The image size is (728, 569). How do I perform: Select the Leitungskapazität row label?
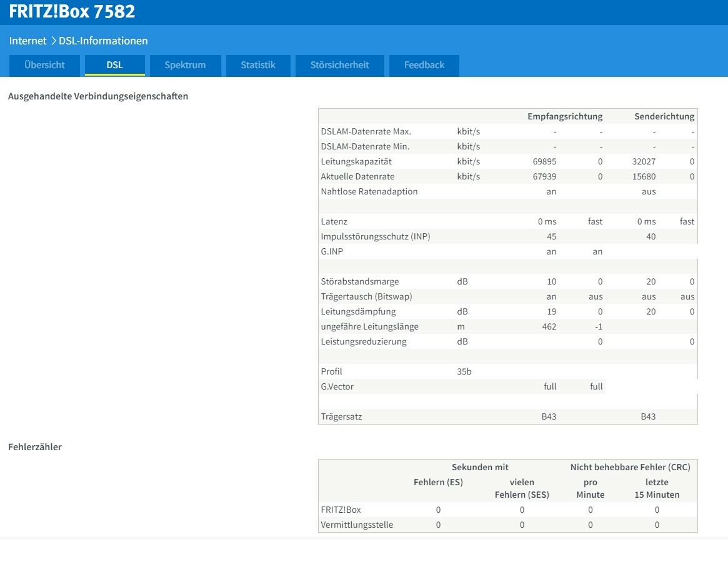[356, 162]
